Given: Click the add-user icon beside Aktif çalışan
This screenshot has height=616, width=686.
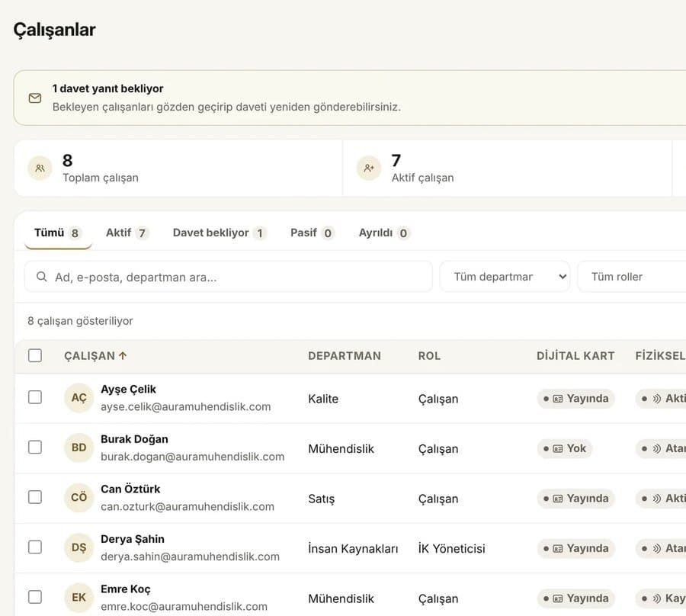Looking at the screenshot, I should [369, 168].
